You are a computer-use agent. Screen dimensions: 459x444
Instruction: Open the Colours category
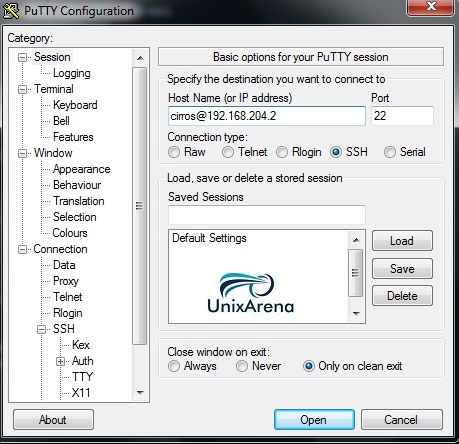(70, 233)
